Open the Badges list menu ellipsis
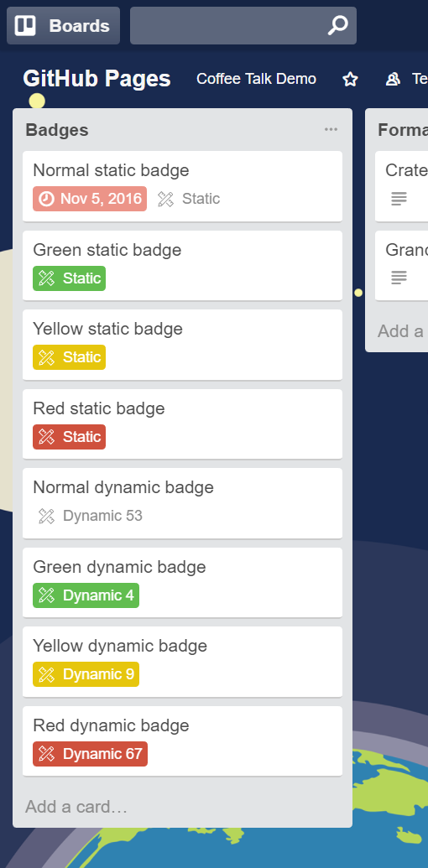The height and width of the screenshot is (868, 428). pos(331,129)
